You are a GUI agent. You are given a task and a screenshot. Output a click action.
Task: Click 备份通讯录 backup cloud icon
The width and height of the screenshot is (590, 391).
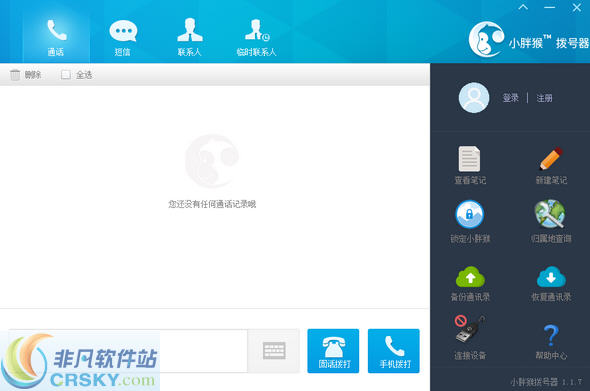coord(470,277)
